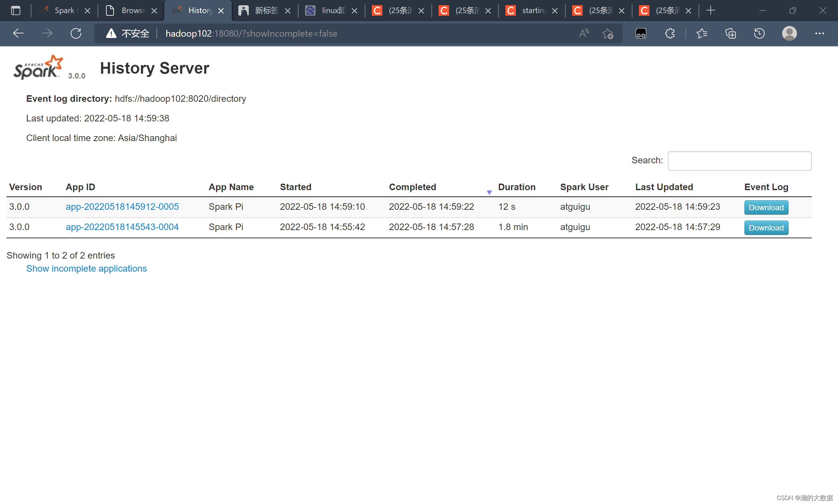
Task: Download event log for app 0004
Action: (x=766, y=228)
